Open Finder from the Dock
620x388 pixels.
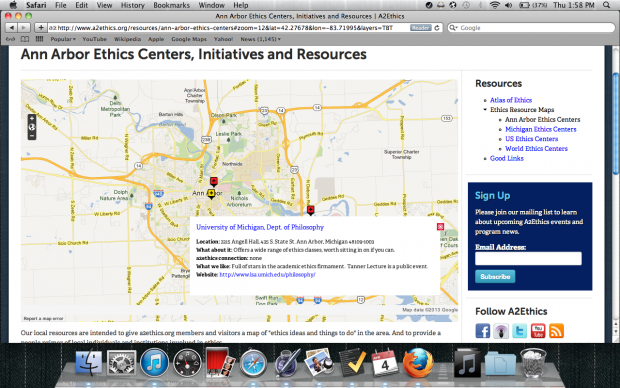[x=89, y=362]
